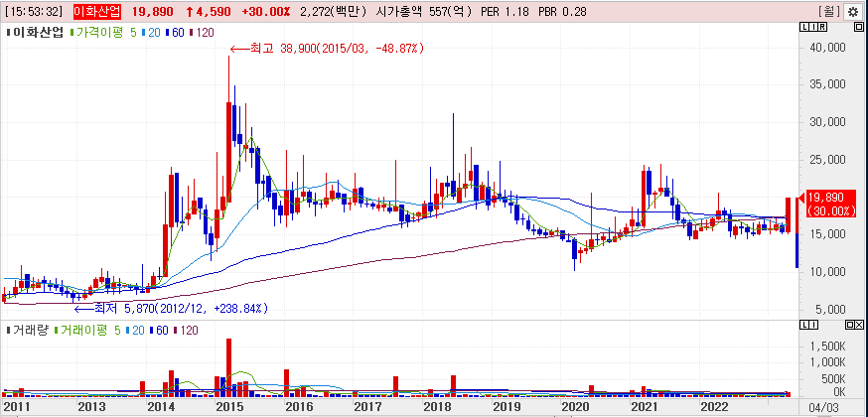The image size is (868, 417).
Task: Click the L button on volume pane
Action: coord(804,325)
